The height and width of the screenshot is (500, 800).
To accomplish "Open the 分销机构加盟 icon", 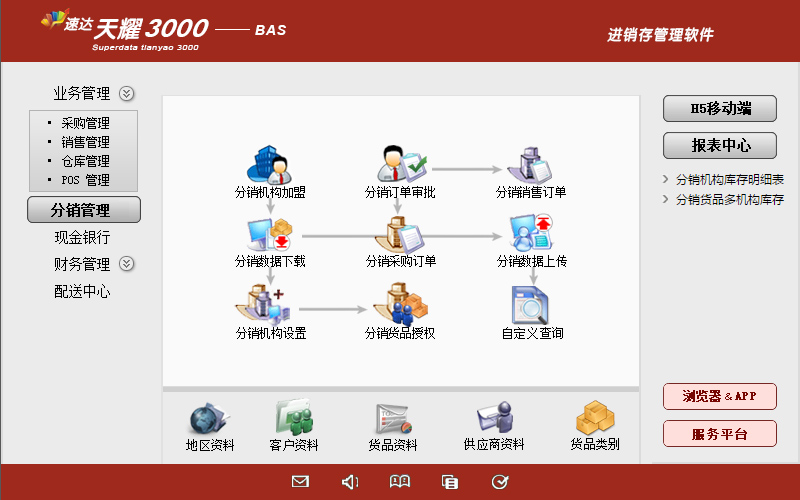I will 270,163.
